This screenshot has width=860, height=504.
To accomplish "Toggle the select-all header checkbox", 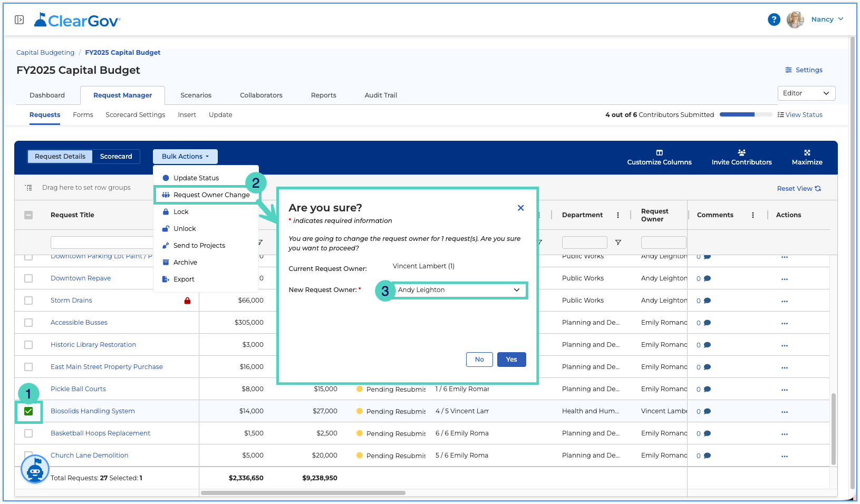I will point(28,215).
